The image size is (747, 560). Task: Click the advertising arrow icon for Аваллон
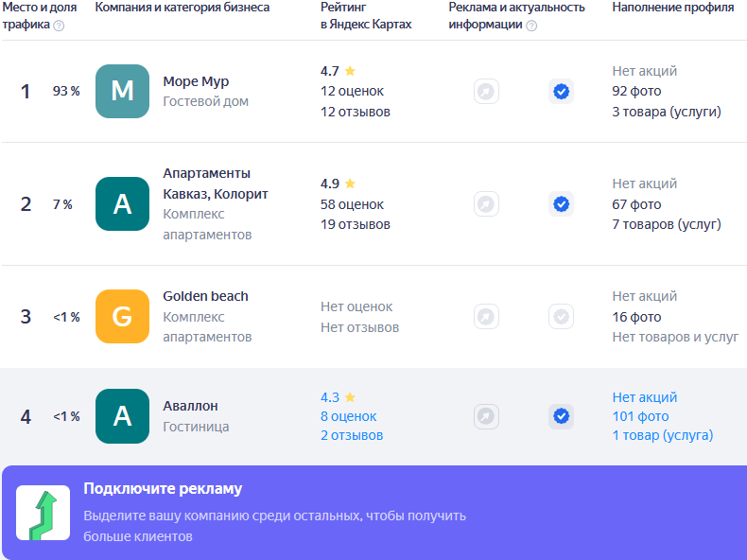[486, 416]
